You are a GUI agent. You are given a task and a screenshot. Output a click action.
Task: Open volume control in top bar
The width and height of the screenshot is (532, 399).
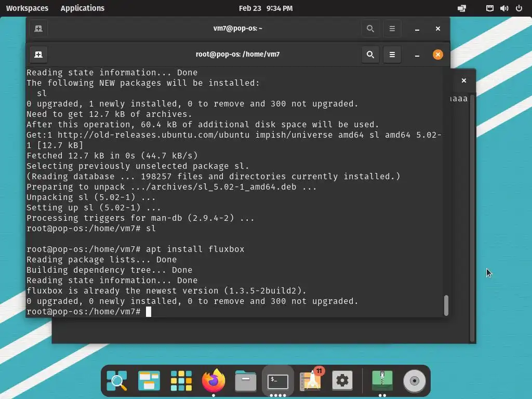pos(504,8)
